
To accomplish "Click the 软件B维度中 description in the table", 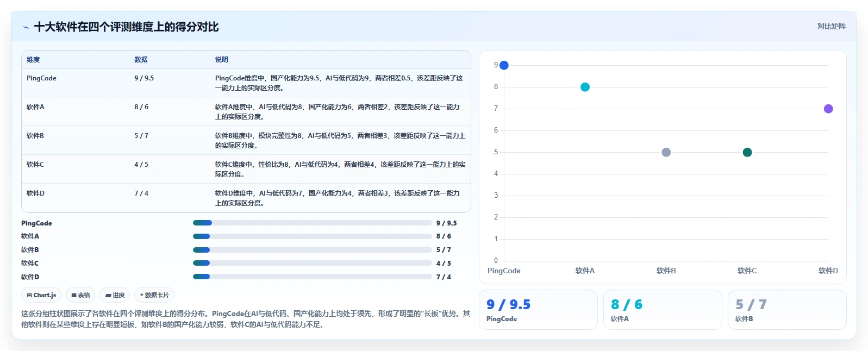I will (x=340, y=141).
